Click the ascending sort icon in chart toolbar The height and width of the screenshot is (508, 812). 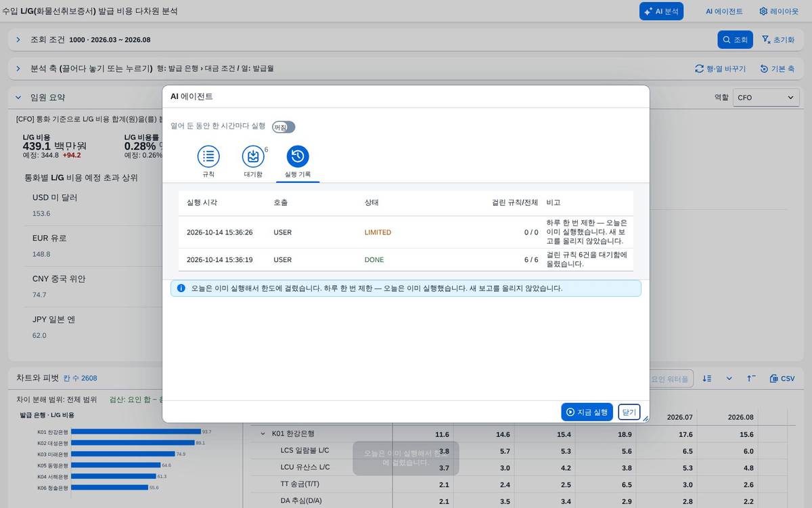pyautogui.click(x=751, y=379)
